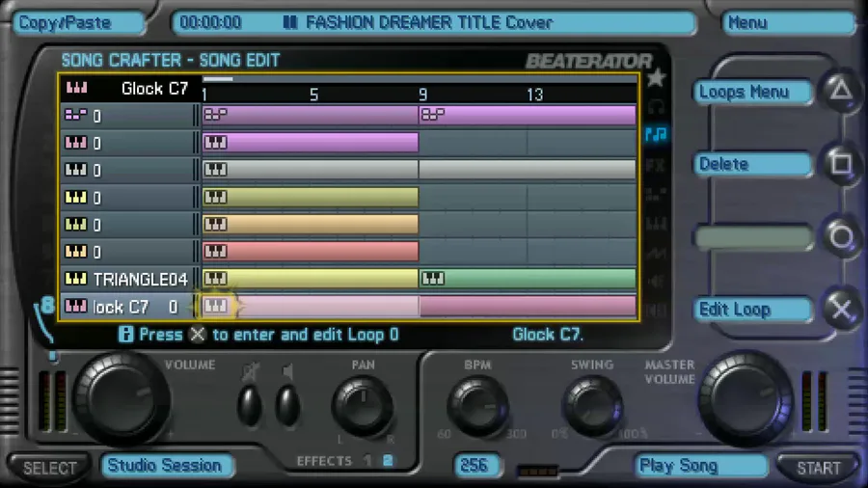Select the gray loop starting at bar 9
The image size is (868, 488).
(x=527, y=170)
